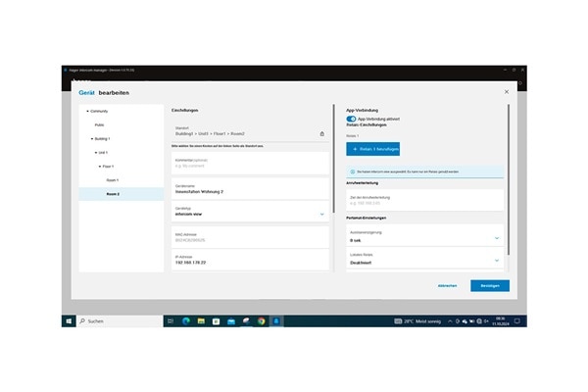This screenshot has width=588, height=392.
Task: Click the Relais 1 hinzufügen button
Action: click(x=373, y=149)
